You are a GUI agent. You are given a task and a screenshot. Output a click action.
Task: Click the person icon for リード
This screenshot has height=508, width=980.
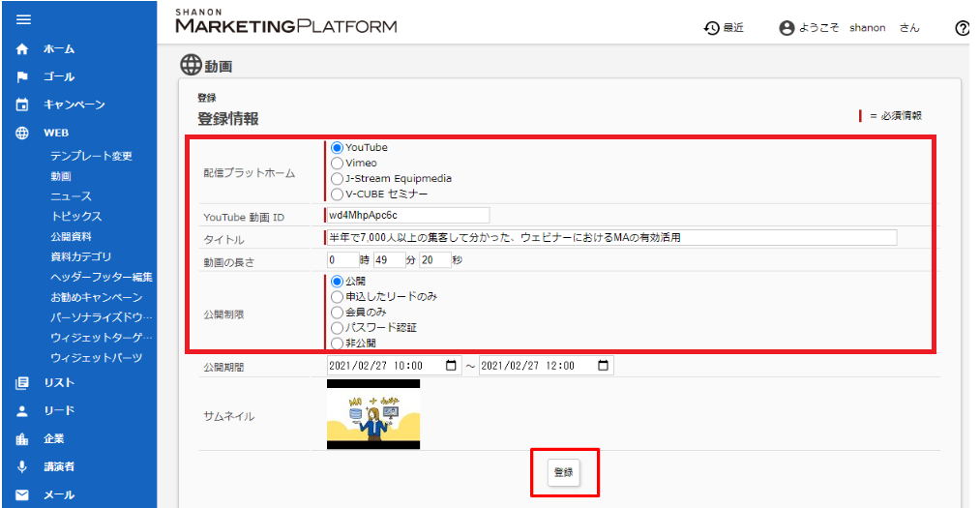[22, 410]
